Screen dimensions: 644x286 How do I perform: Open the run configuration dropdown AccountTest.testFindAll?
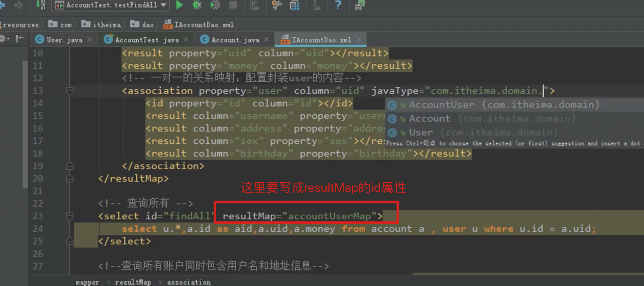click(109, 5)
